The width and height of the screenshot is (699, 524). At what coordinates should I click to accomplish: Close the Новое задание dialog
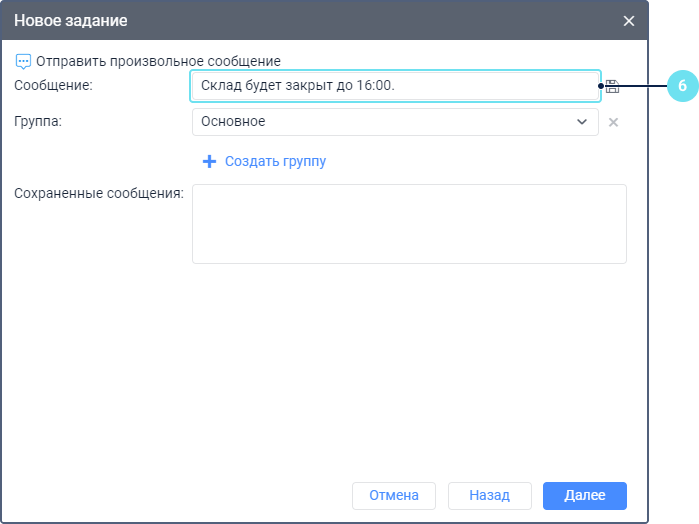click(x=629, y=21)
